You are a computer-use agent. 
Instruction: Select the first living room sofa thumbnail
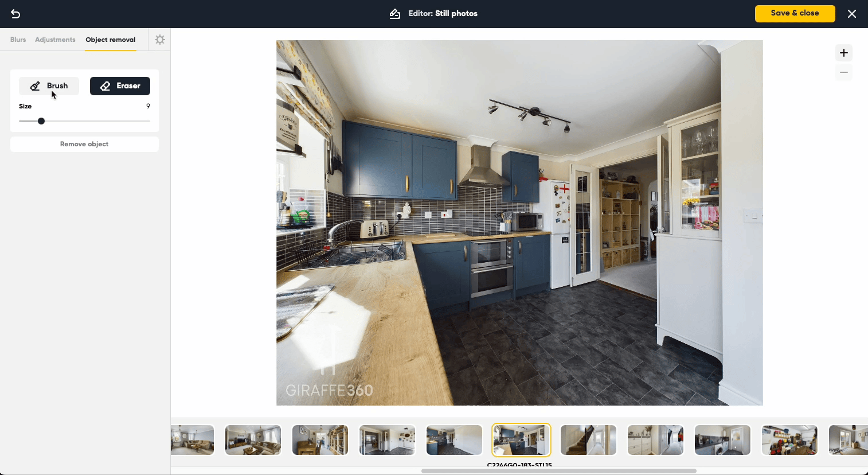pos(193,440)
